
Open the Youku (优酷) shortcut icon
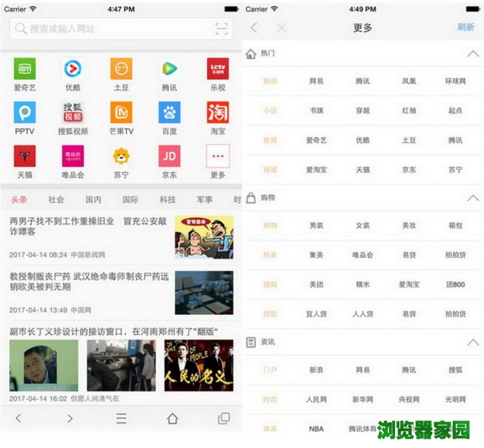point(73,69)
